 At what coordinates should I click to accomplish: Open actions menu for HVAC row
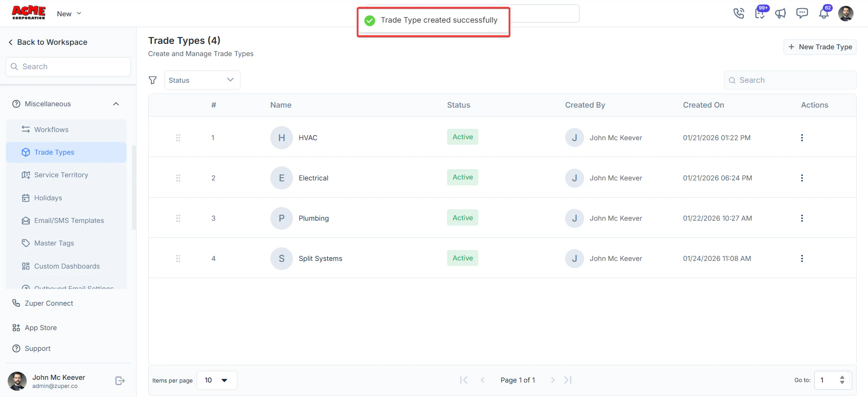(x=802, y=138)
